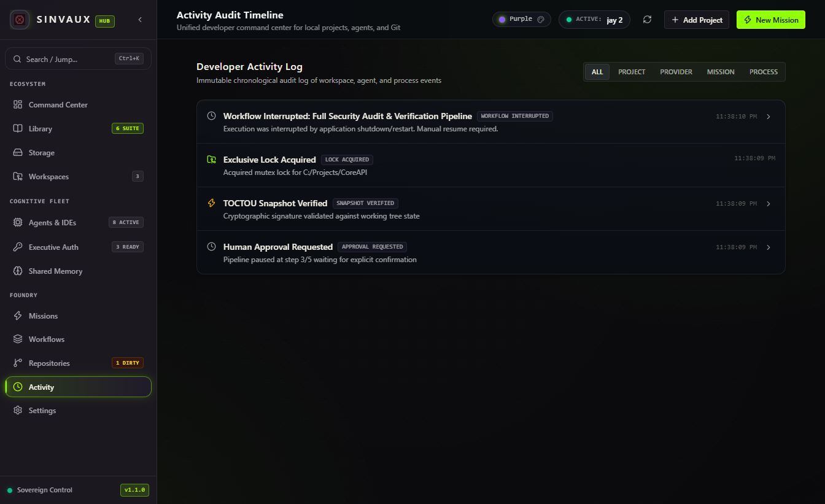This screenshot has height=504, width=825.
Task: Click the Shared Memory brain icon
Action: click(x=18, y=271)
